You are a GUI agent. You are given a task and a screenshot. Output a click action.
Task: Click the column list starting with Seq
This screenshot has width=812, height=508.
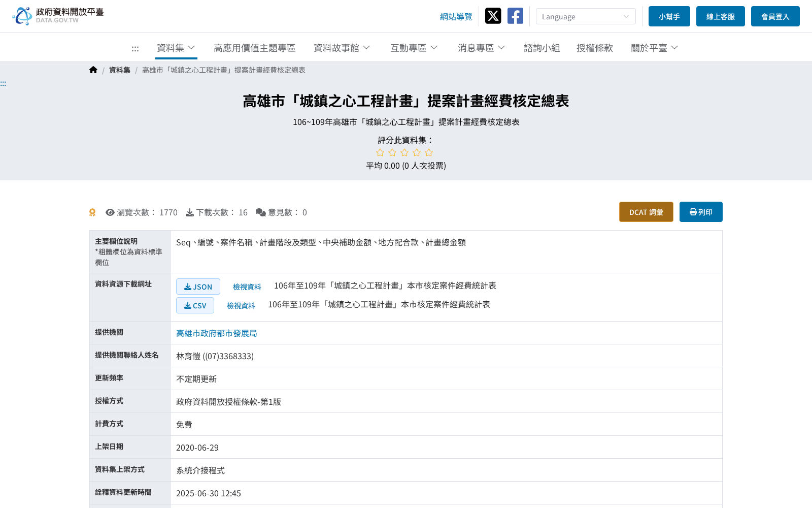click(x=321, y=242)
